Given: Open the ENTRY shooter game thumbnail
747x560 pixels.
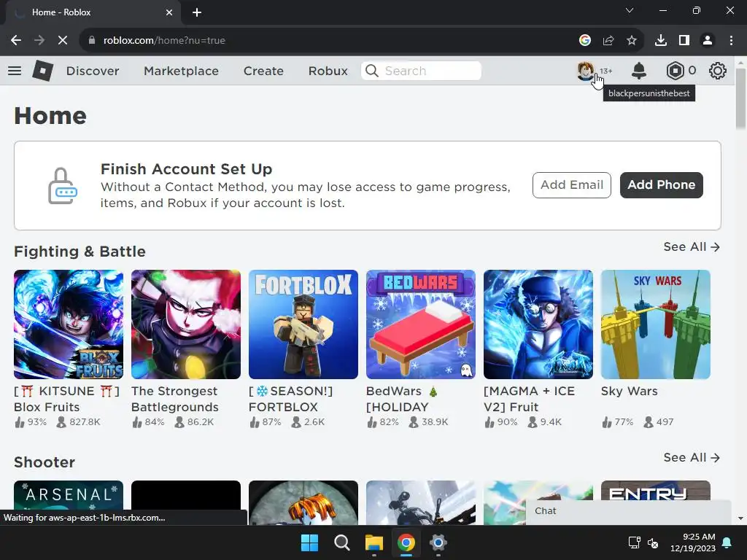Looking at the screenshot, I should (x=656, y=491).
